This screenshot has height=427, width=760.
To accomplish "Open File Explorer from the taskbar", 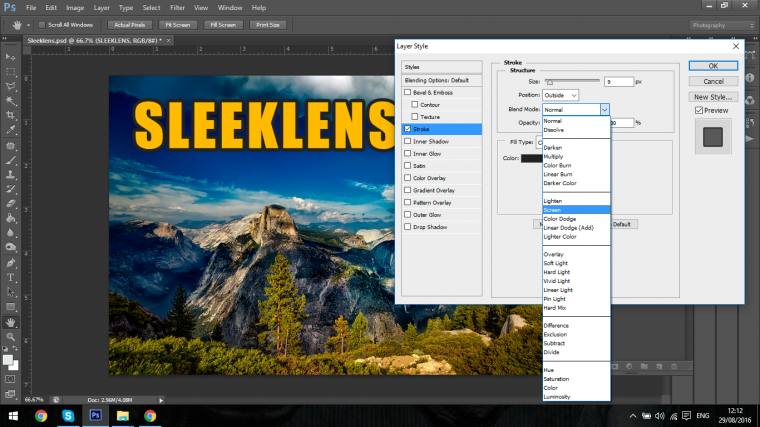I will pos(123,416).
